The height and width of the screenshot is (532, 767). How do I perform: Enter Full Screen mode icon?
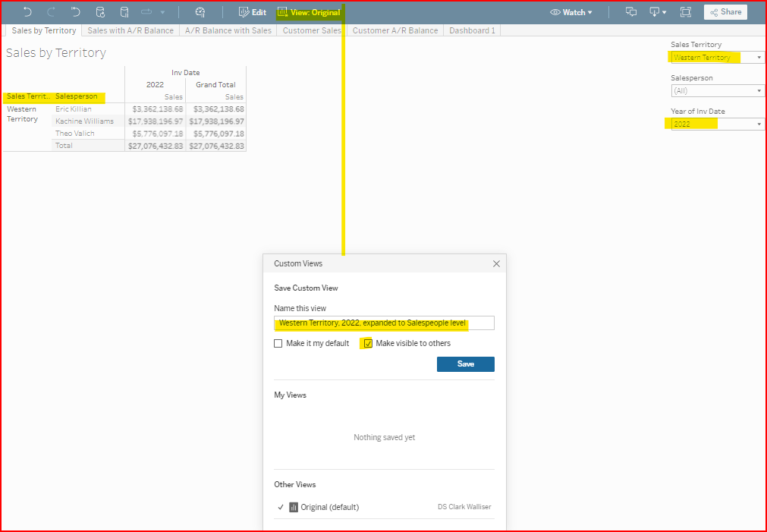coord(686,12)
